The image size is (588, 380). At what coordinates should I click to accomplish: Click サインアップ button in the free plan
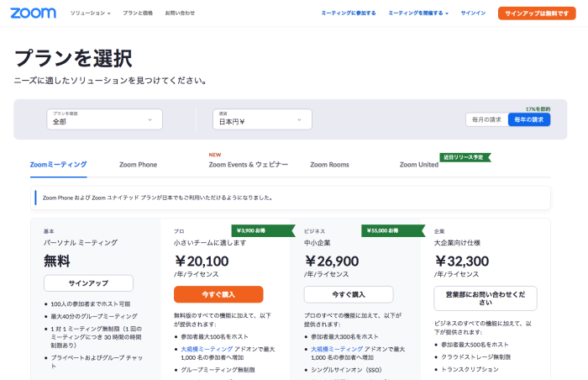88,283
